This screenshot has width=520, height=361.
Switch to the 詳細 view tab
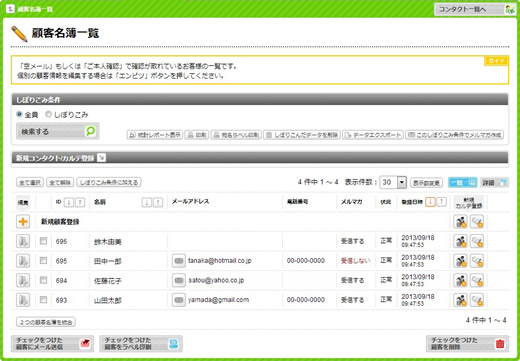coord(494,182)
